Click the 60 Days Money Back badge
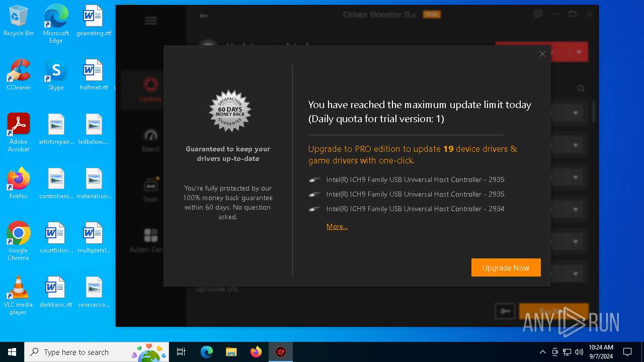Screen dimensions: 644x362 click(x=230, y=111)
